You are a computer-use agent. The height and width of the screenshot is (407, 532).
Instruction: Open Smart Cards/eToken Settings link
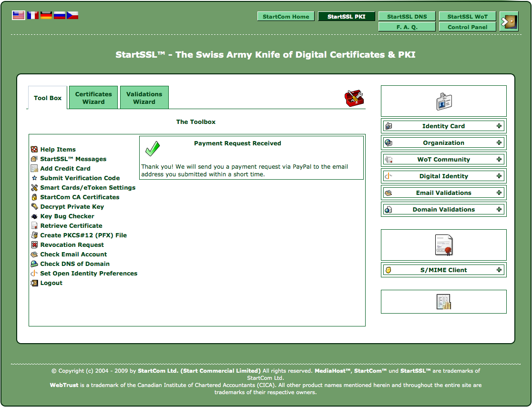pos(88,187)
